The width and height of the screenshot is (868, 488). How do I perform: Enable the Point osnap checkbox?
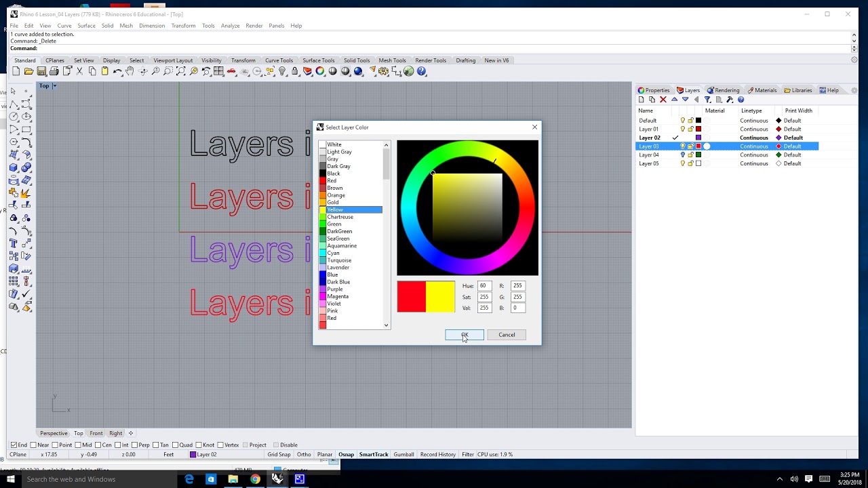pos(55,445)
